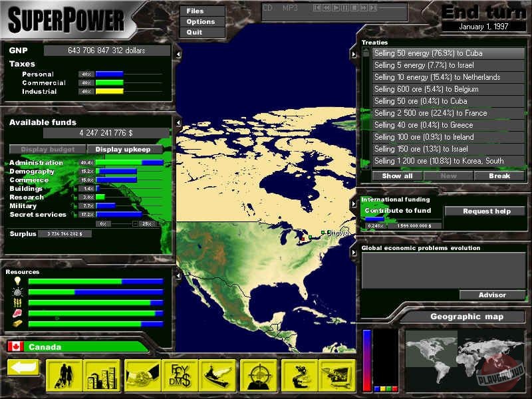This screenshot has width=532, height=399.
Task: Click Show all treaties button
Action: coord(397,176)
